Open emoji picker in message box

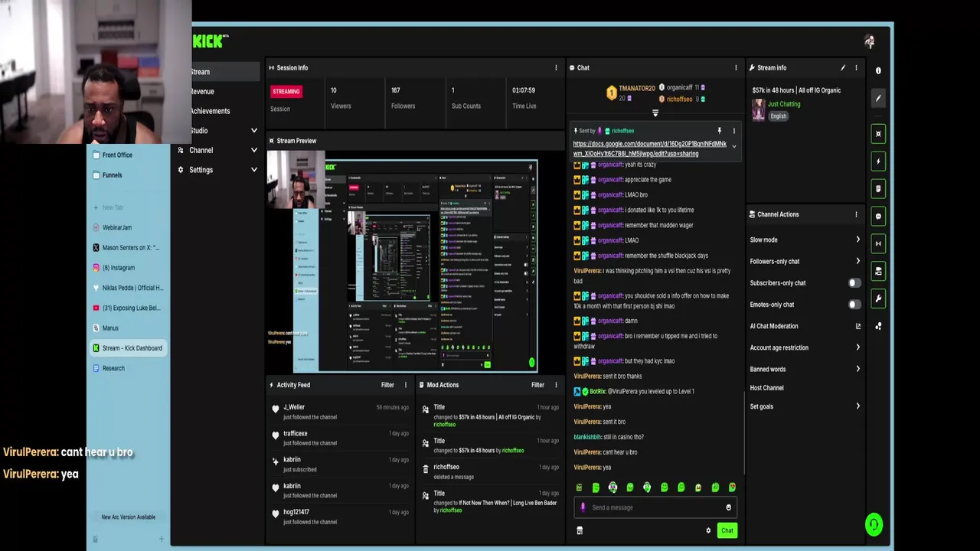pos(728,507)
